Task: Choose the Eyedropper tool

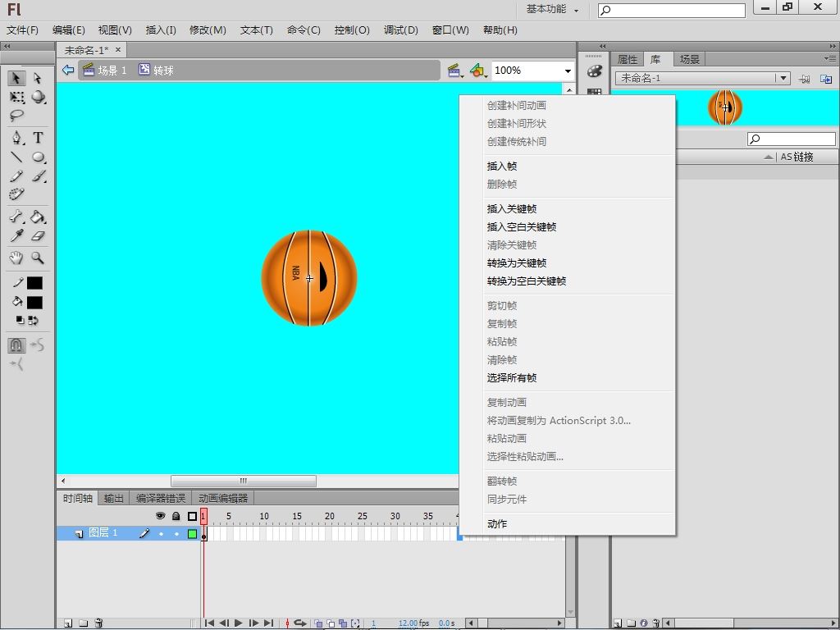Action: (x=16, y=236)
